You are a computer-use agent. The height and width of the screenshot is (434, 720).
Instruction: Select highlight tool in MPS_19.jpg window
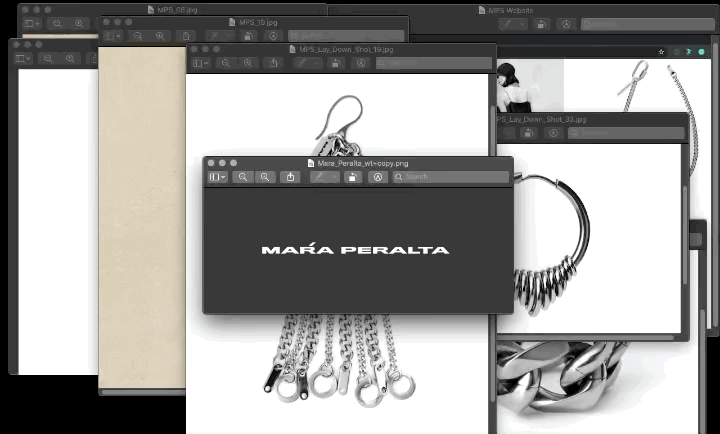(x=215, y=36)
